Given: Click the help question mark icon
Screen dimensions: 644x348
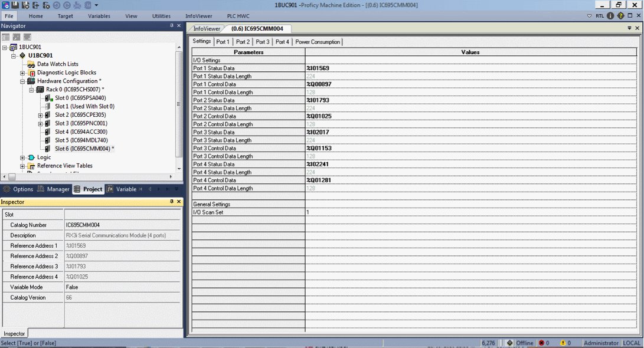Looking at the screenshot, I should [x=620, y=15].
